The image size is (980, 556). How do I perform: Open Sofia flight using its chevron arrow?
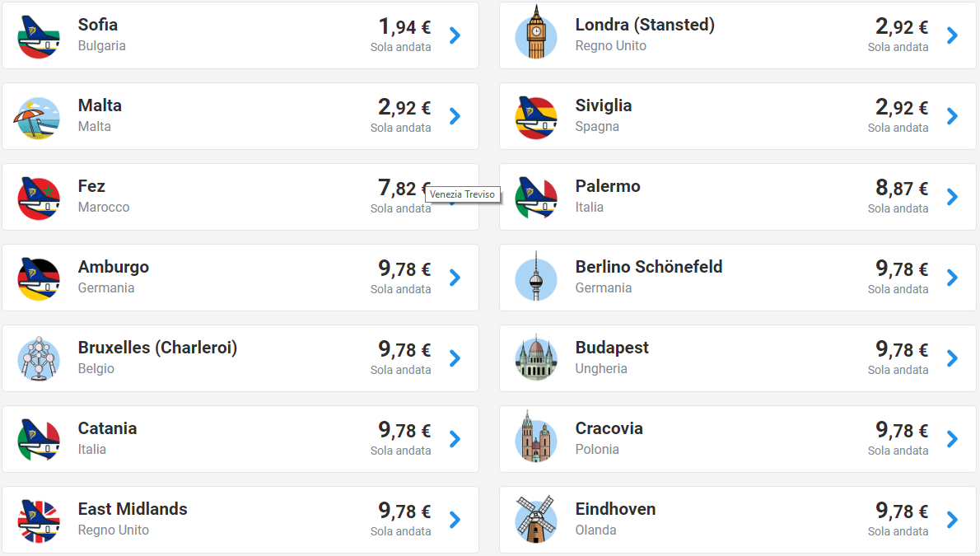point(455,35)
